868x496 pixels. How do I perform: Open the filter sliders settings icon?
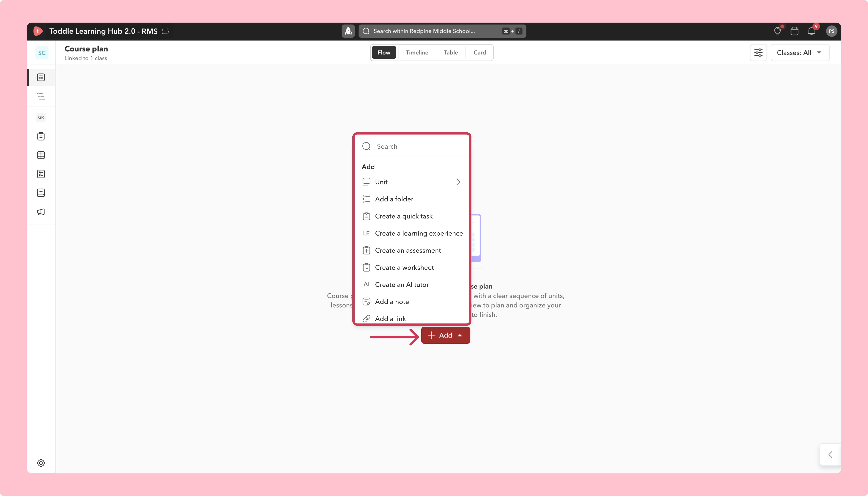[758, 53]
